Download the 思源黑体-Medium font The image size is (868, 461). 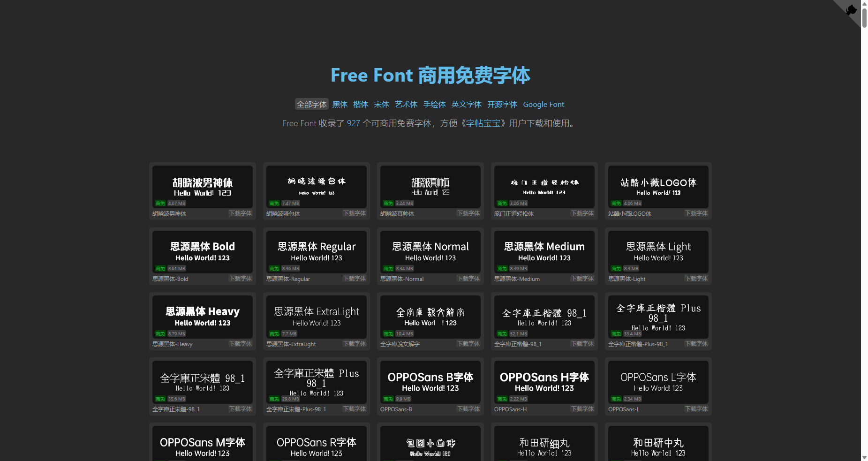click(582, 279)
